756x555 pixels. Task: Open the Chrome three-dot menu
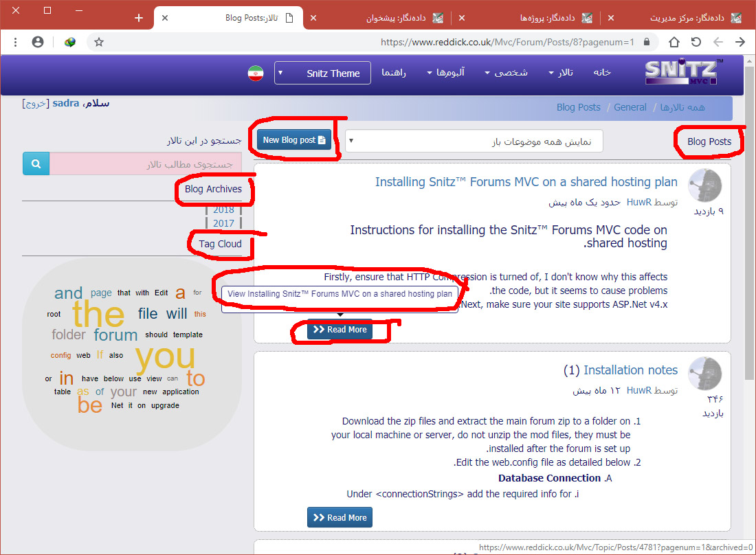pos(15,42)
